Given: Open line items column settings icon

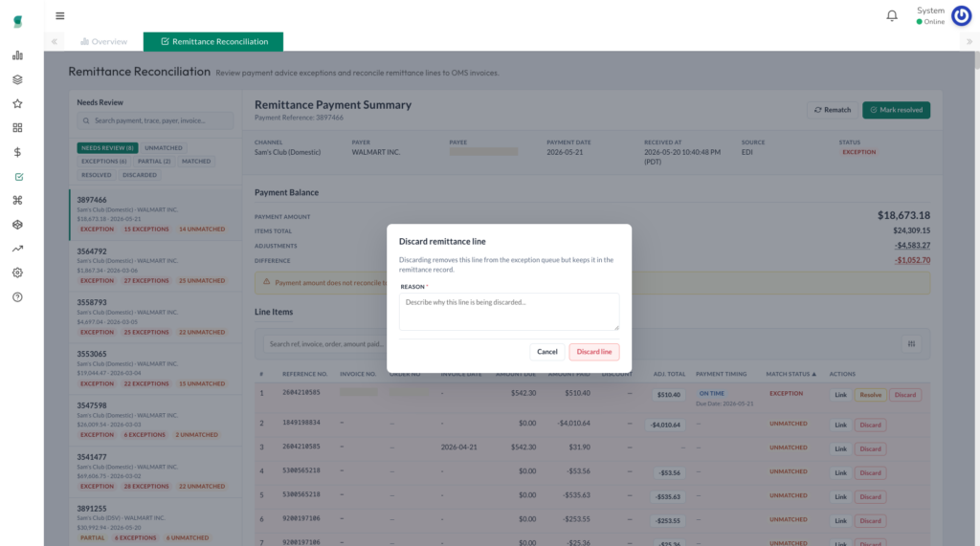Looking at the screenshot, I should pos(911,343).
